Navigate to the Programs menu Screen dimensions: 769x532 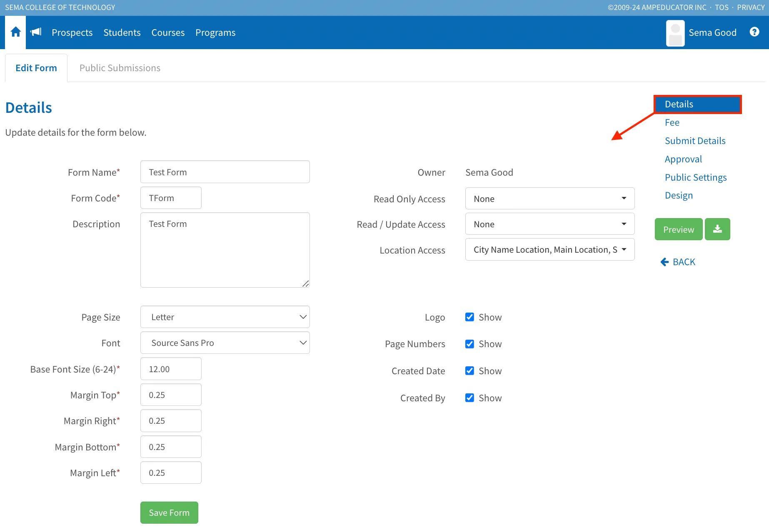pyautogui.click(x=215, y=32)
